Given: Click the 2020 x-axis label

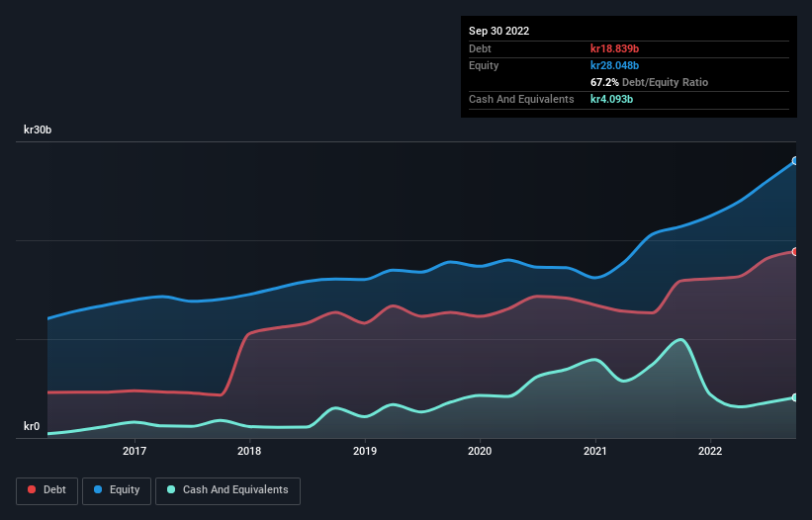Looking at the screenshot, I should pyautogui.click(x=480, y=451).
